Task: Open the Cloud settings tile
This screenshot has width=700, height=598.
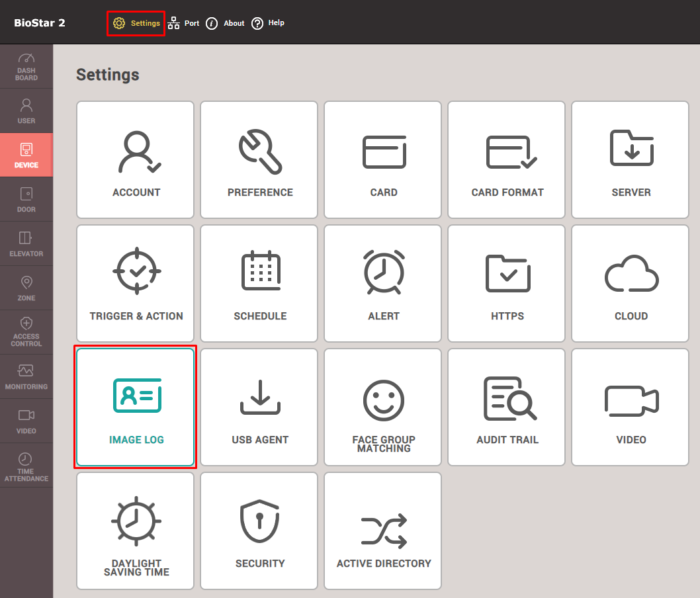Action: pos(631,283)
